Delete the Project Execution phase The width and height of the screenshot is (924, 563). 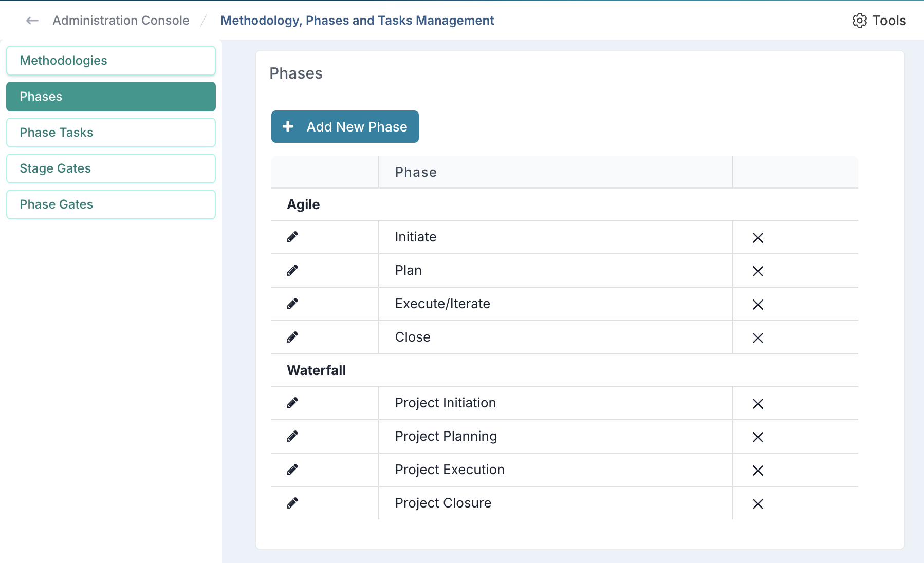pos(757,471)
